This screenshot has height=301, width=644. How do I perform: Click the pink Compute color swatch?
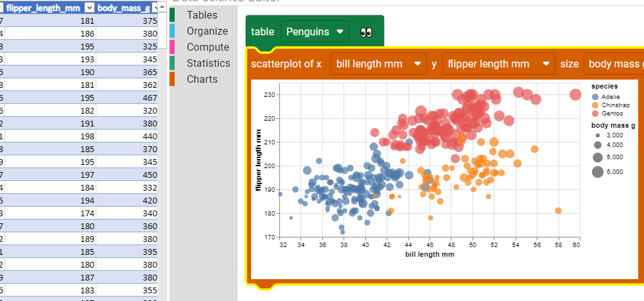pos(172,47)
